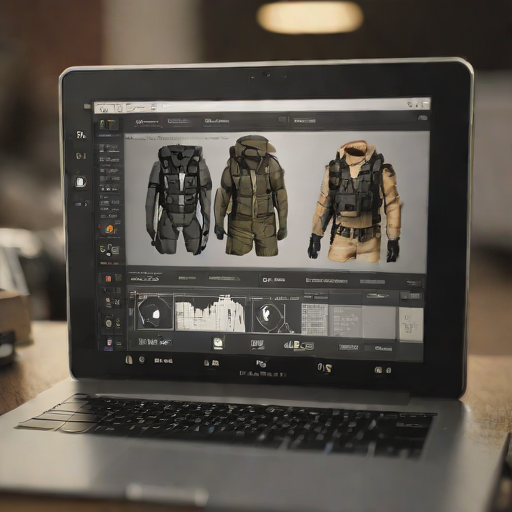The width and height of the screenshot is (512, 512).
Task: Click the red square icon in left panel
Action: [108, 278]
